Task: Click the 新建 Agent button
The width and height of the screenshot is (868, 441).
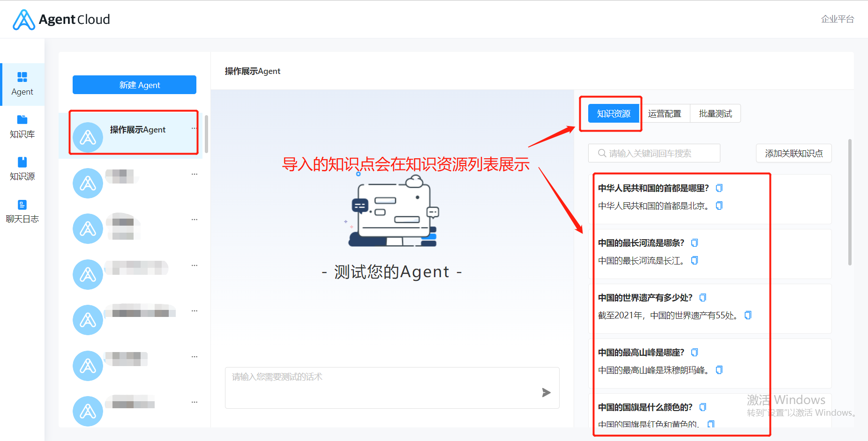Action: [135, 85]
